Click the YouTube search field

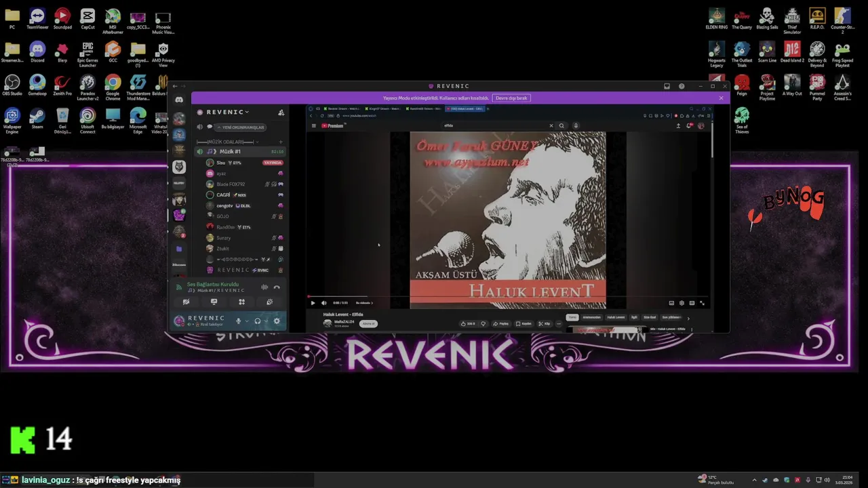(x=497, y=125)
